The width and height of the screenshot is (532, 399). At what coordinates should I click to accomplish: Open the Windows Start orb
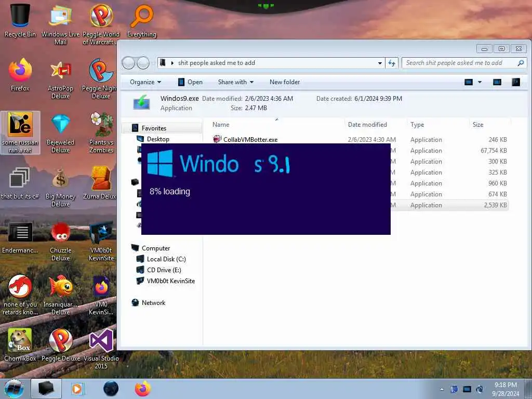(x=14, y=389)
